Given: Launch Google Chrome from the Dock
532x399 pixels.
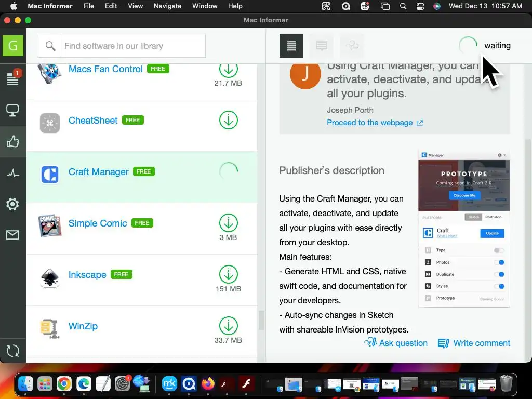Looking at the screenshot, I should (64, 384).
